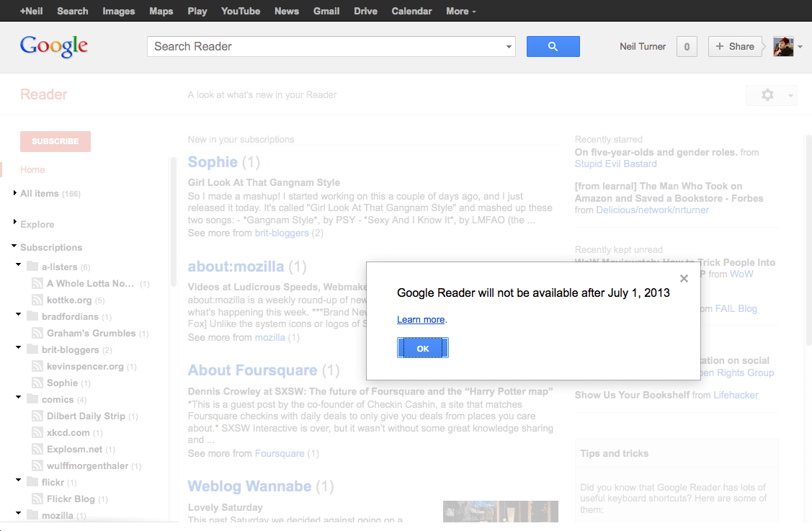Click your profile avatar picture

pos(782,46)
